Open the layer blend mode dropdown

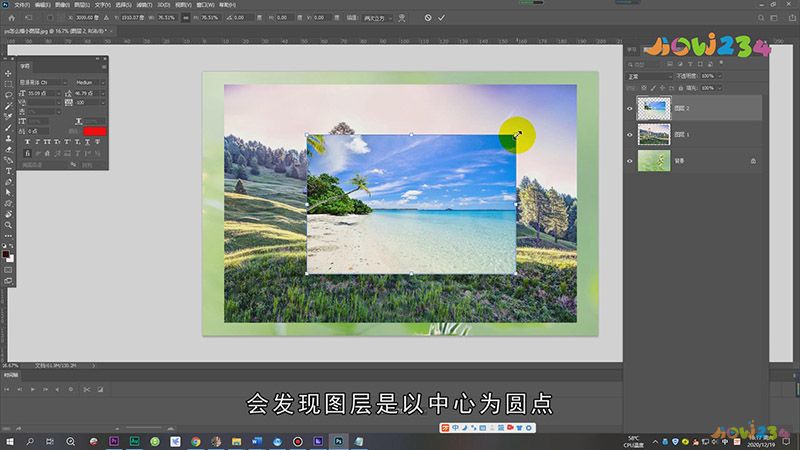pos(649,76)
